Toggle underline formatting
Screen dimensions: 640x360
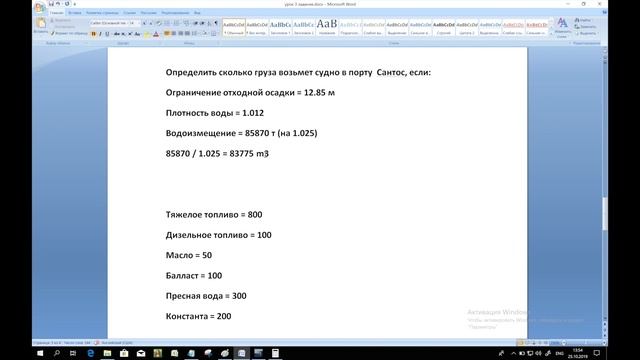pyautogui.click(x=107, y=34)
